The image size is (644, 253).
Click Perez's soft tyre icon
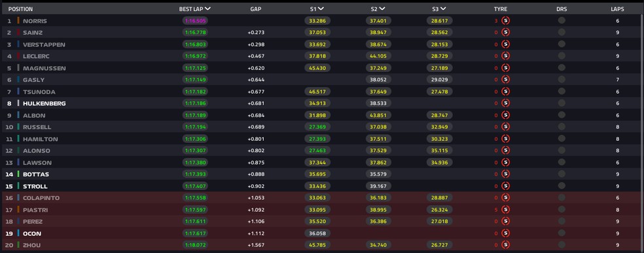tap(506, 222)
